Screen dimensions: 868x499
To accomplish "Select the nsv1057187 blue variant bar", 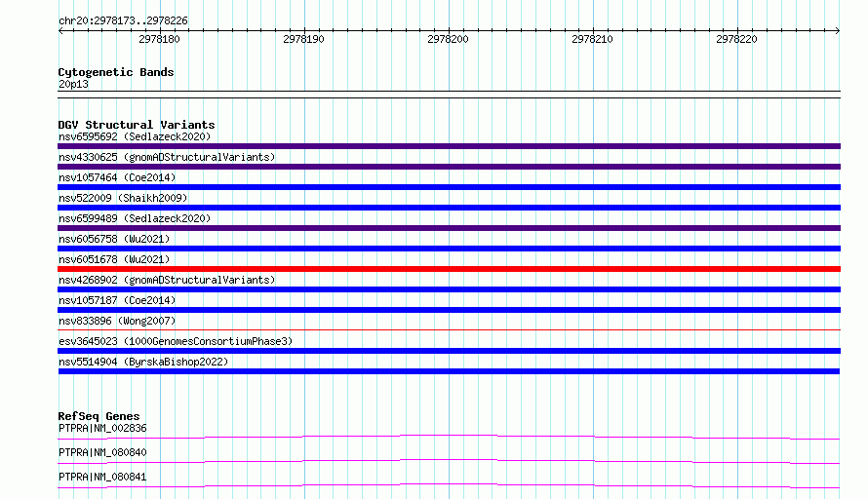I will pos(449,310).
